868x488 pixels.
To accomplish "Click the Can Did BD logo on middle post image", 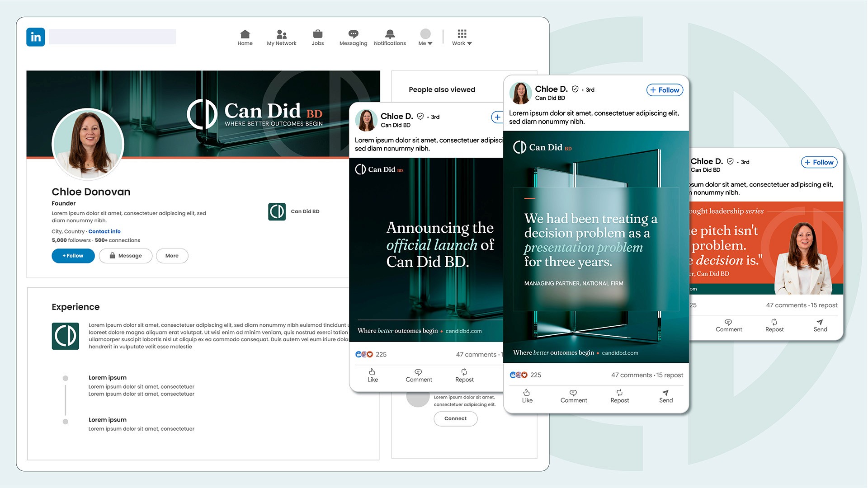I will 542,147.
